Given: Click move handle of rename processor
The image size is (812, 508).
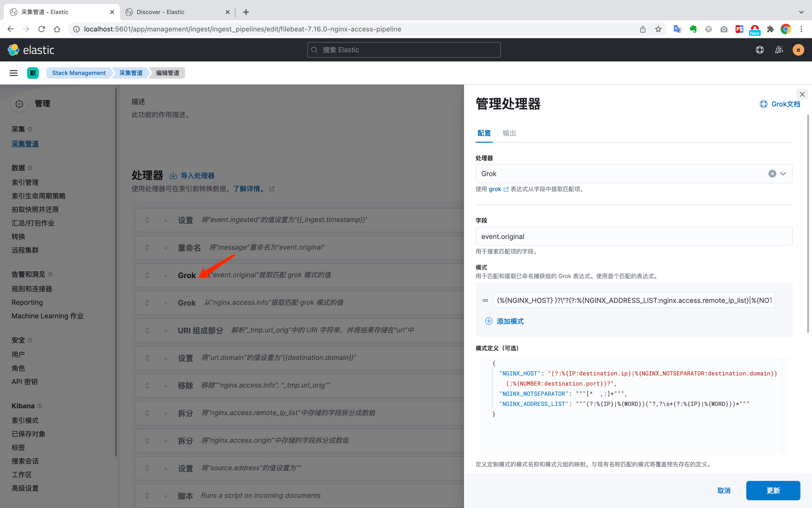Looking at the screenshot, I should coord(147,248).
